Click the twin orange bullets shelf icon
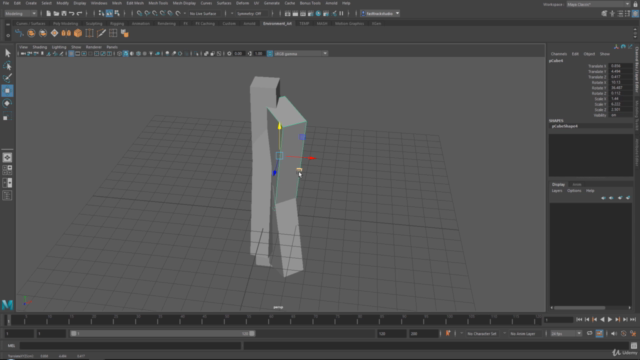The image size is (640, 360). pos(66,33)
